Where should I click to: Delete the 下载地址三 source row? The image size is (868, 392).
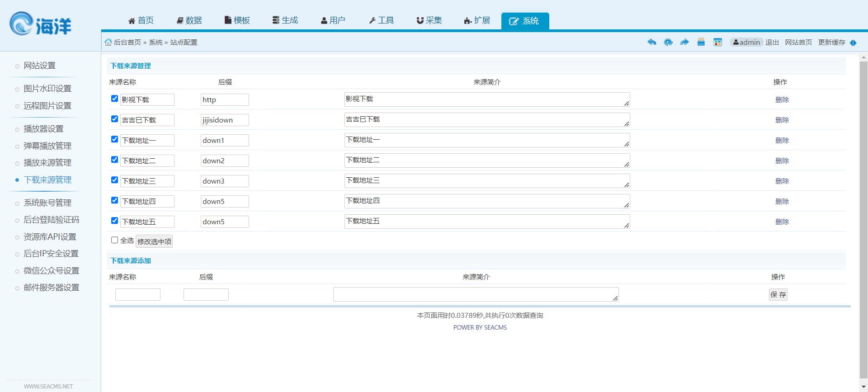pyautogui.click(x=782, y=181)
